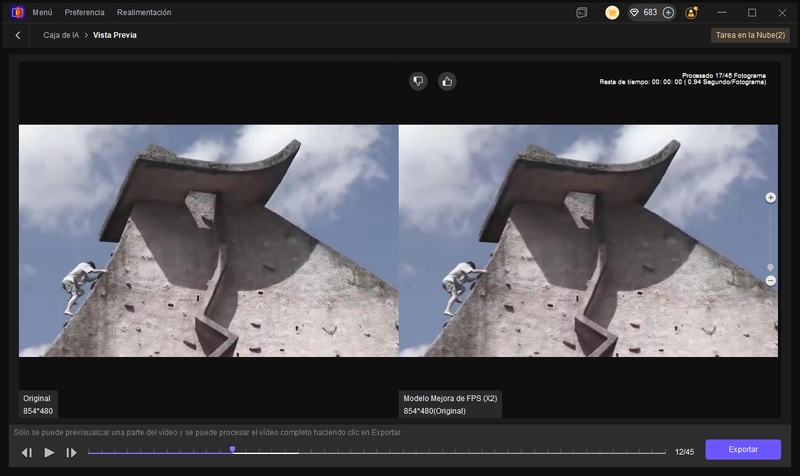The height and width of the screenshot is (476, 800).
Task: Open the user account avatar icon
Action: tap(691, 13)
